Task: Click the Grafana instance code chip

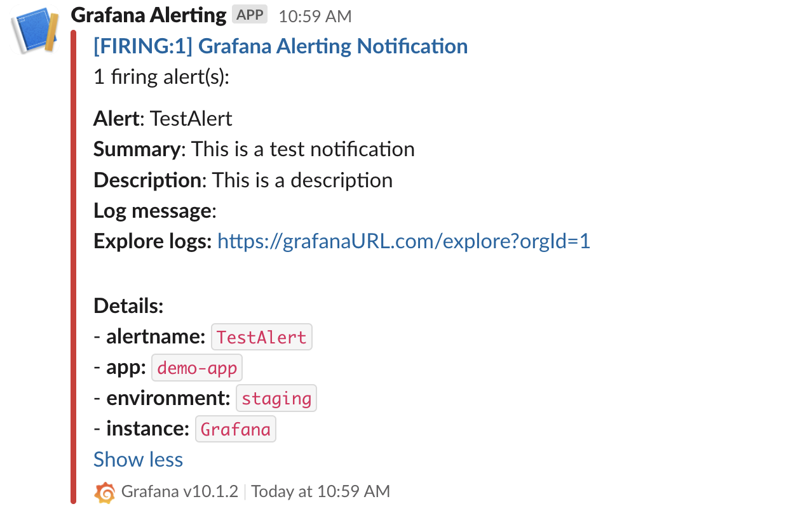Action: 235,429
